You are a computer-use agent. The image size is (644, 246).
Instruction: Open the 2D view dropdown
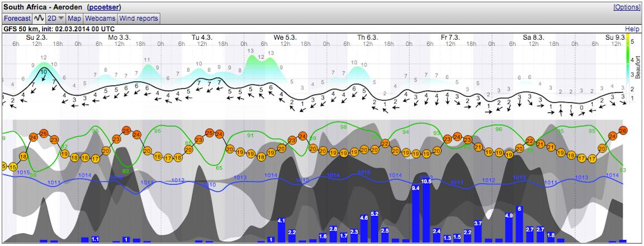tap(56, 18)
